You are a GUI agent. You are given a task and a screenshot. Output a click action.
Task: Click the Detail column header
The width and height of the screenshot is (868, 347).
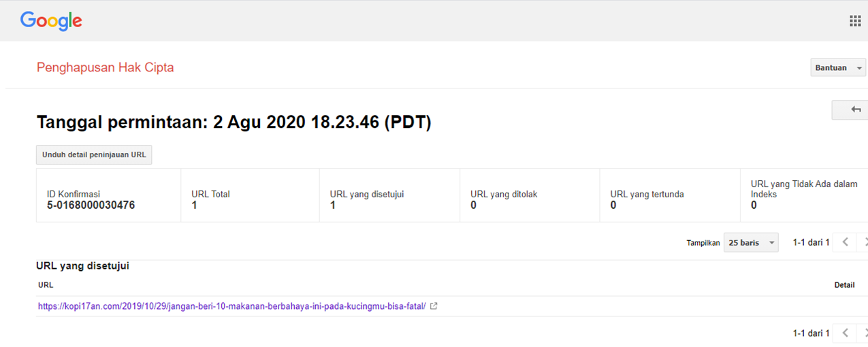pyautogui.click(x=844, y=285)
